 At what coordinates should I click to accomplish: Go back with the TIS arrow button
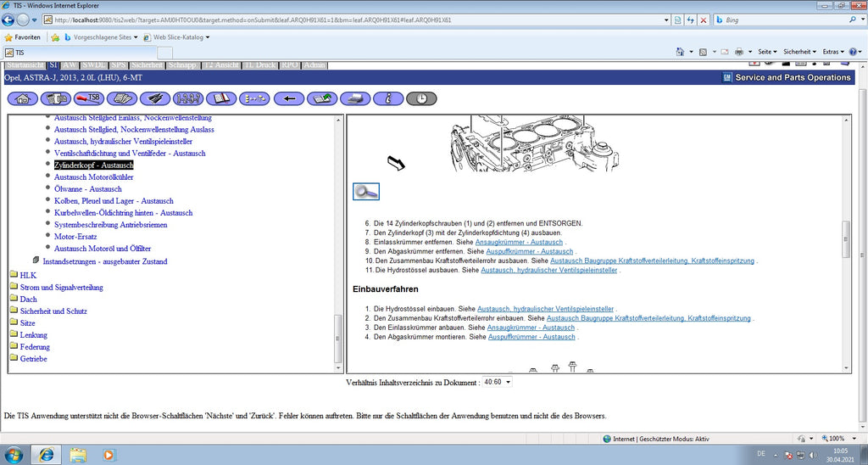pyautogui.click(x=289, y=98)
